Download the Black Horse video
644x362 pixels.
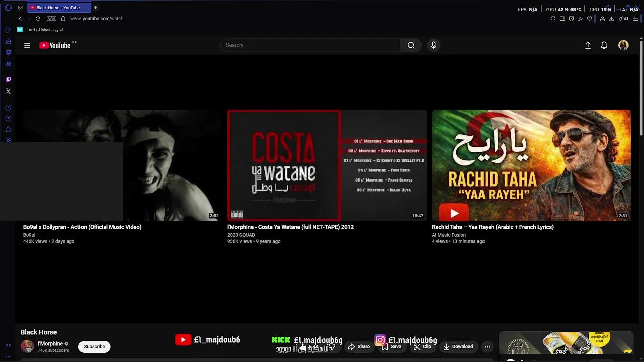coord(458,346)
